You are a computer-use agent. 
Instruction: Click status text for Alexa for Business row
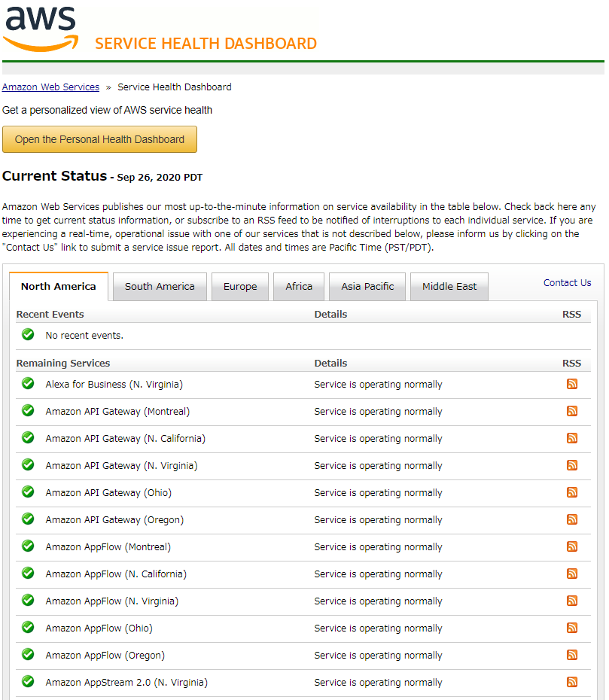click(x=378, y=385)
